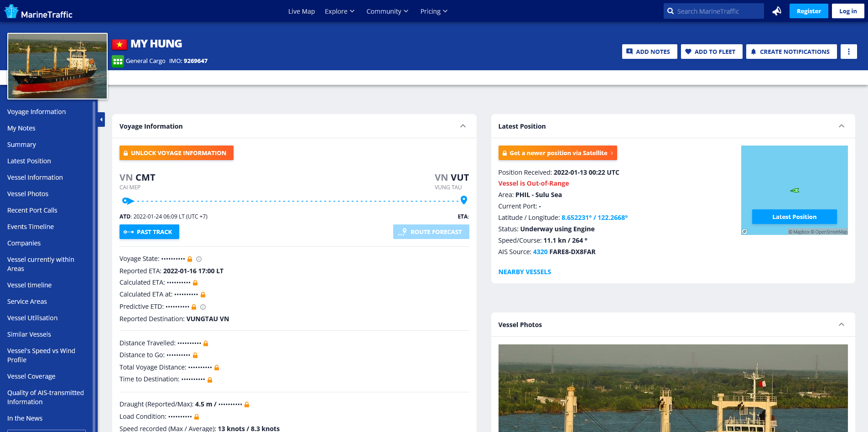
Task: Click the Search MarineTraffic field
Action: [x=714, y=11]
